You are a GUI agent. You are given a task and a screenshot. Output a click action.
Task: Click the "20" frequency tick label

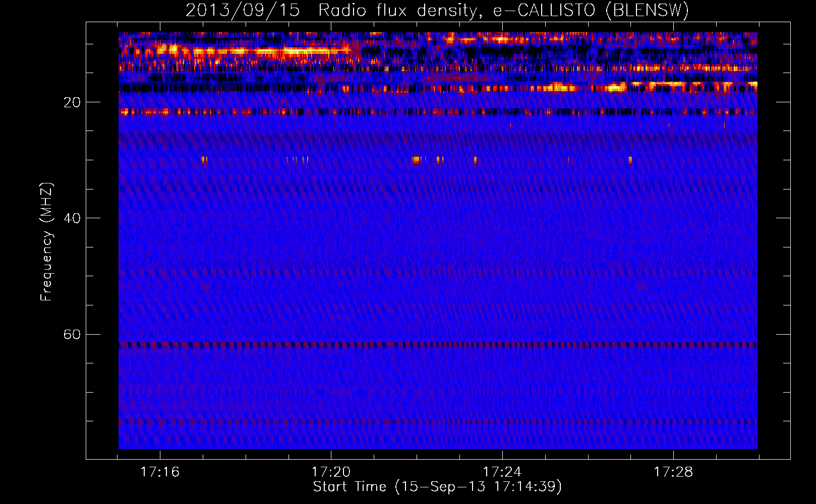coord(72,102)
